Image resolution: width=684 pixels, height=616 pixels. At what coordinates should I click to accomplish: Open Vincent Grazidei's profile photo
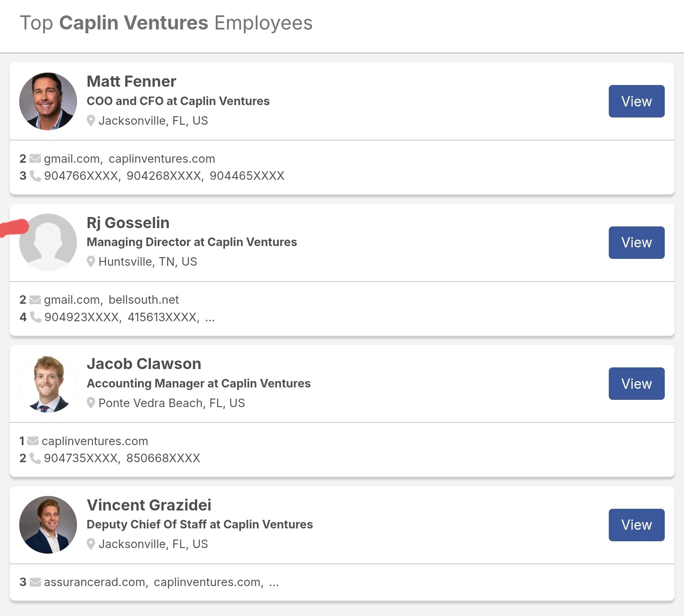point(48,525)
